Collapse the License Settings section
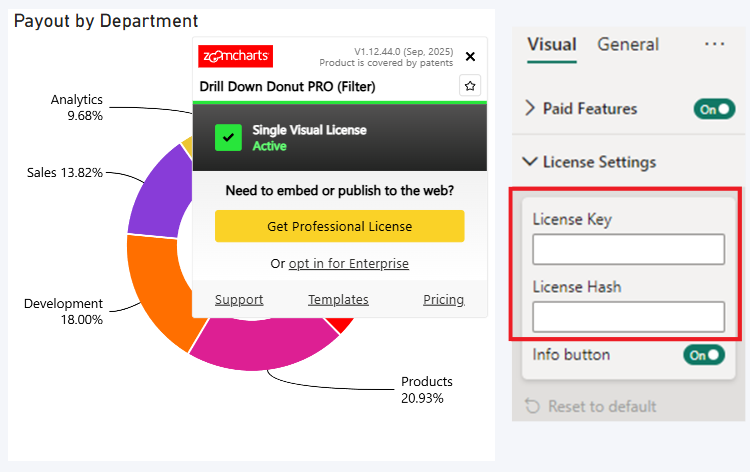750x472 pixels. tap(529, 162)
